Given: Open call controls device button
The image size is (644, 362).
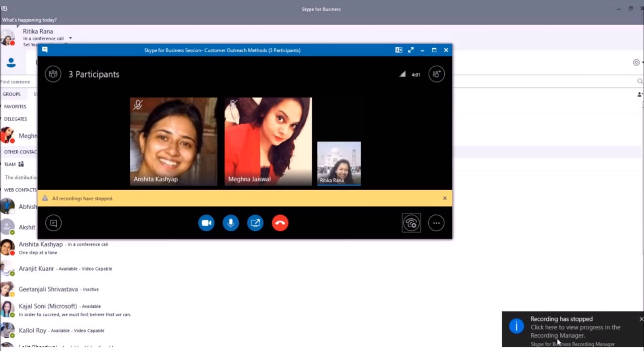Looking at the screenshot, I should tap(411, 223).
